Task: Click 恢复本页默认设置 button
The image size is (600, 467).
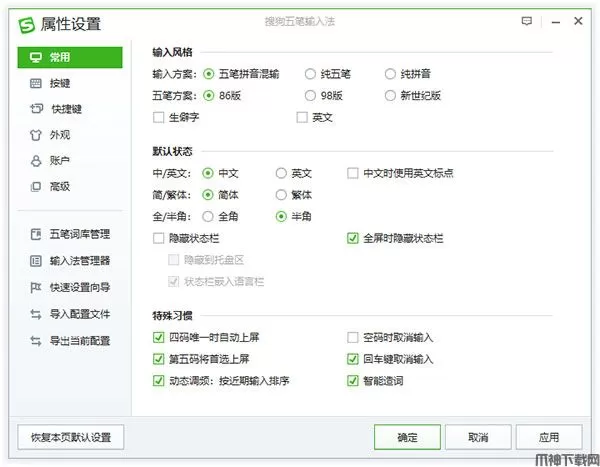Action: click(71, 437)
